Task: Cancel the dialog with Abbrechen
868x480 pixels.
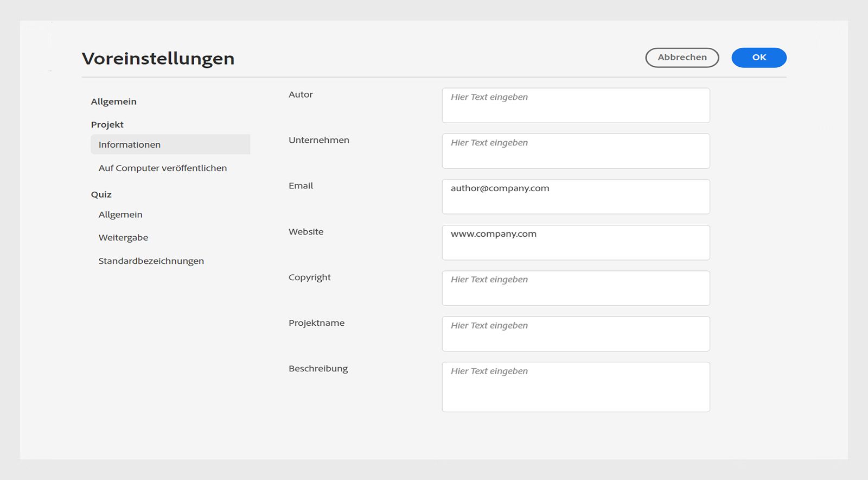Action: coord(682,58)
